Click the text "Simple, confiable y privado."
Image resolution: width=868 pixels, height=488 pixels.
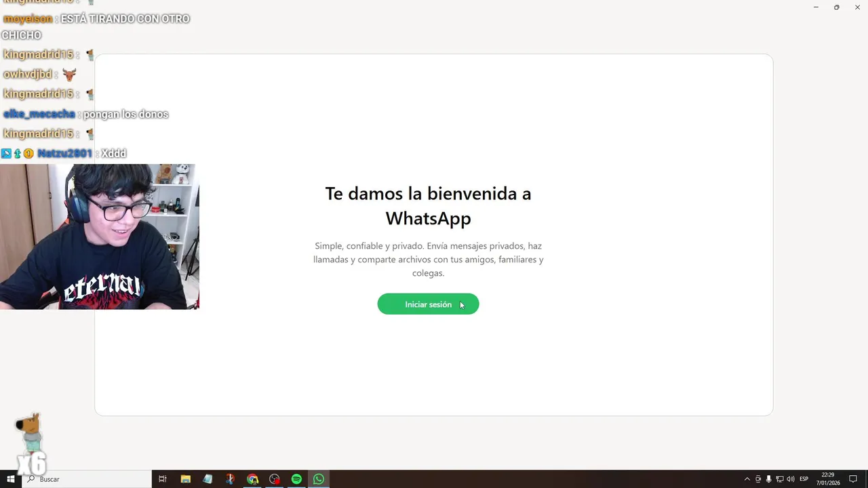coord(369,246)
